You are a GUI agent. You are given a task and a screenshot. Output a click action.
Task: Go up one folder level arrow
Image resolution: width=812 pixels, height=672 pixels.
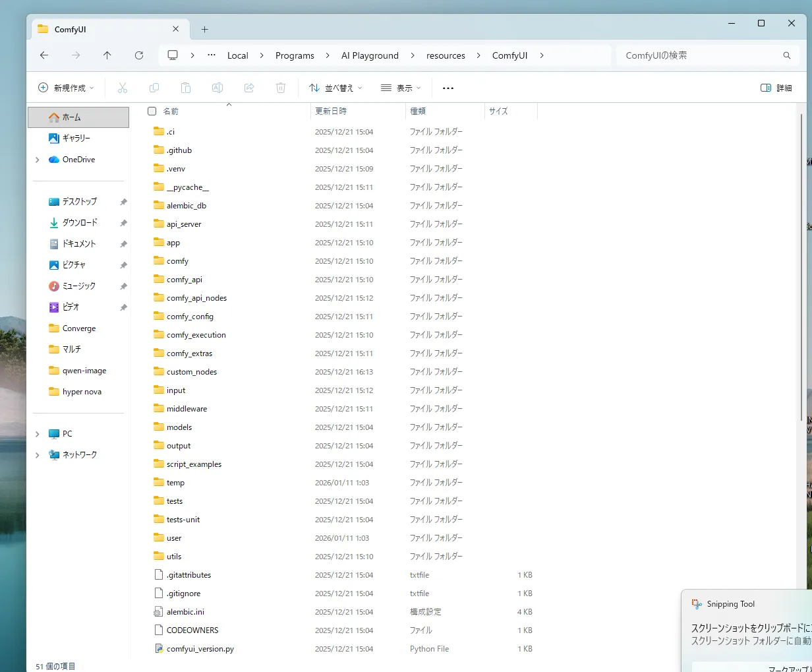click(107, 55)
